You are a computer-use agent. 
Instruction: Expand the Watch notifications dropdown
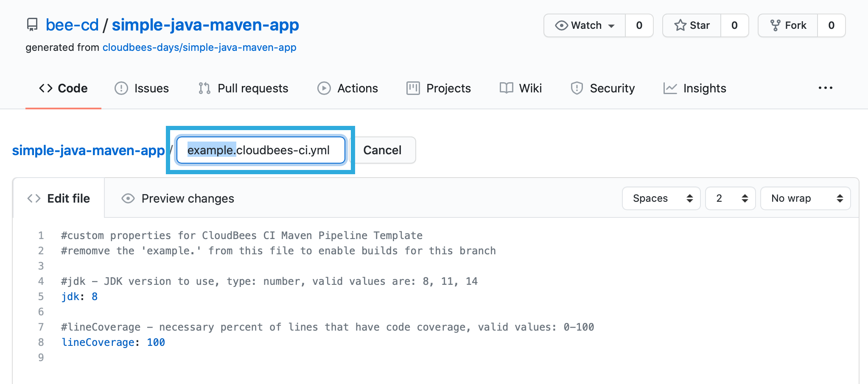pyautogui.click(x=585, y=25)
